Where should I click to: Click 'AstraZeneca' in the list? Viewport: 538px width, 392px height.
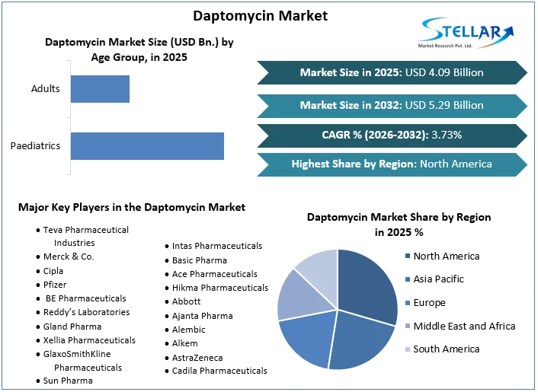pyautogui.click(x=197, y=358)
